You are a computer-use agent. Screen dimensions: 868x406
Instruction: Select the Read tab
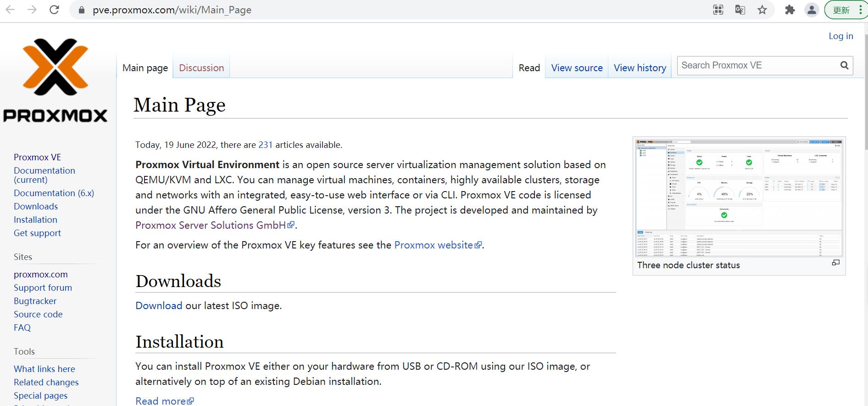coord(529,68)
